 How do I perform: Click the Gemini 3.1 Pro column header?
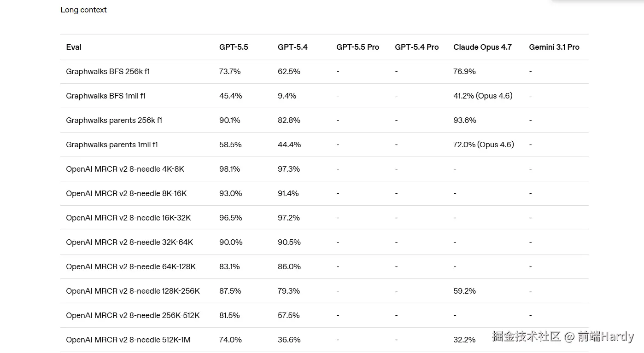pos(554,47)
